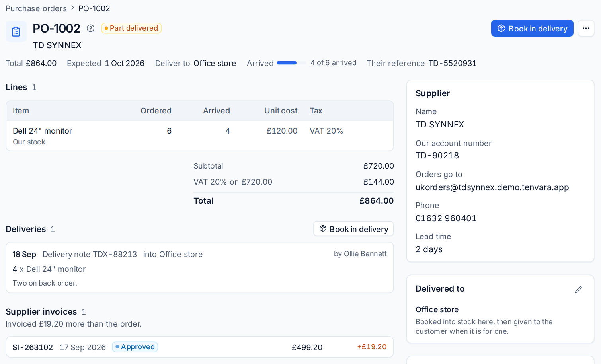This screenshot has height=364, width=601.
Task: Click account number TD-90218
Action: 437,156
